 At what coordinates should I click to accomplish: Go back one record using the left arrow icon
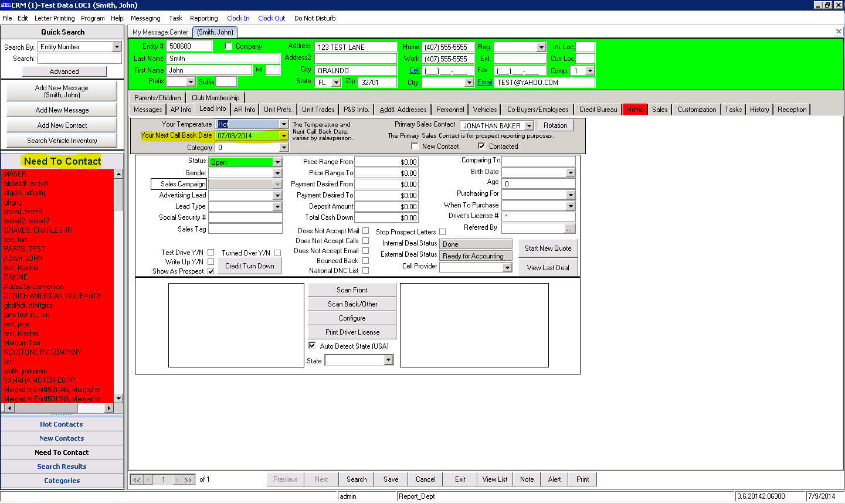click(x=149, y=479)
